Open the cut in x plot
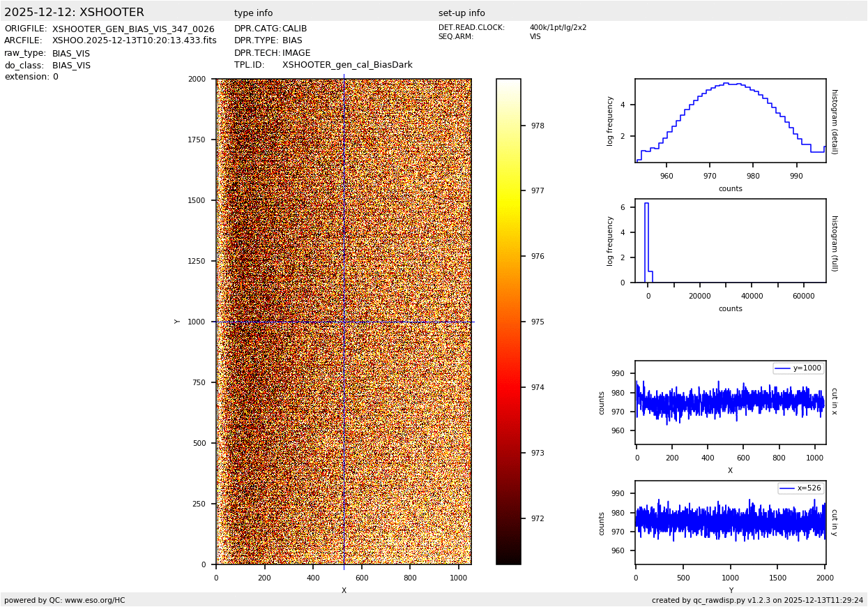The image size is (868, 607). coord(730,403)
